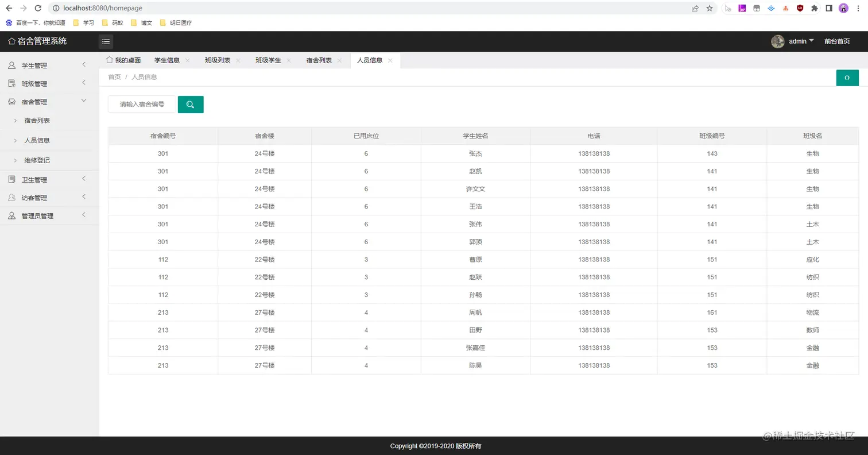Close the 班级学生 tab
This screenshot has height=455, width=868.
coord(289,60)
